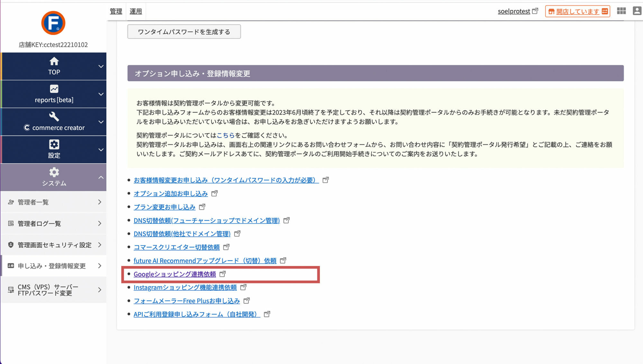Switch to the 管理 tab
The image size is (643, 364).
coord(116,11)
